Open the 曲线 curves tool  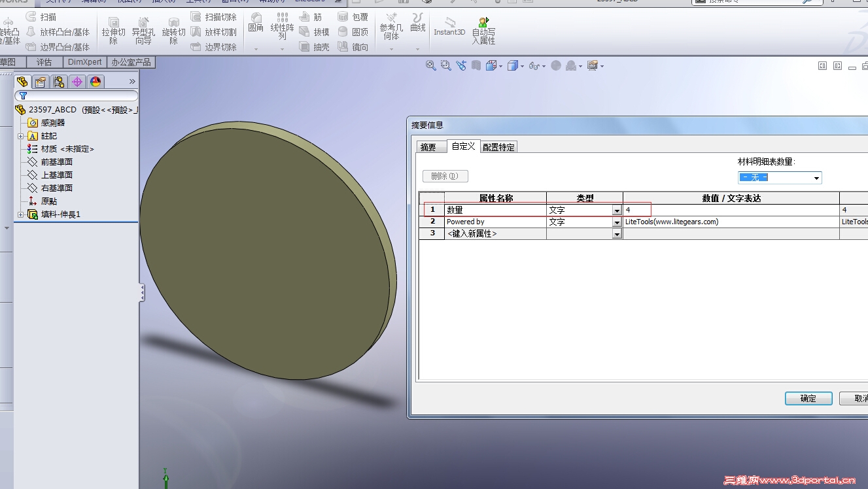click(x=418, y=23)
